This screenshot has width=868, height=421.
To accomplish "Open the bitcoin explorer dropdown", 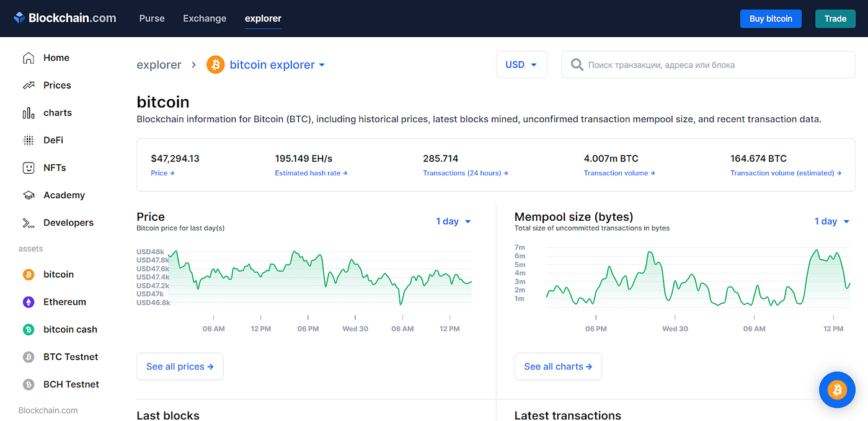I will tap(277, 64).
